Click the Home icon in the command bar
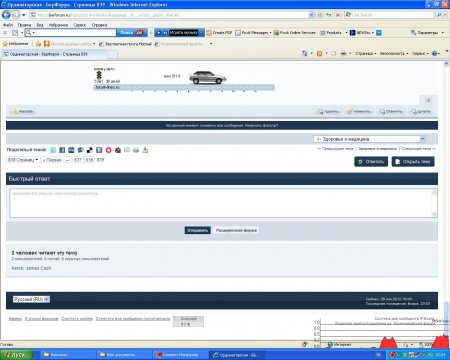Screen dimensions: 450x360 pos(304,54)
